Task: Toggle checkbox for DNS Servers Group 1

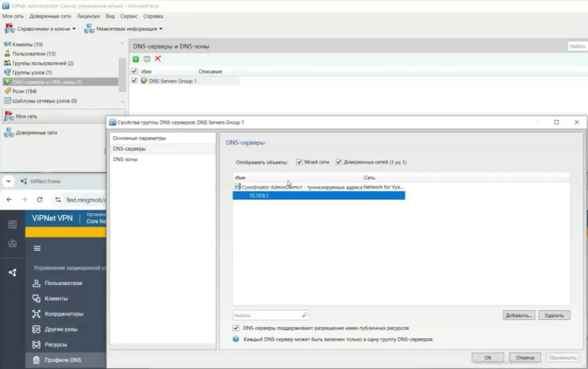Action: tap(134, 80)
